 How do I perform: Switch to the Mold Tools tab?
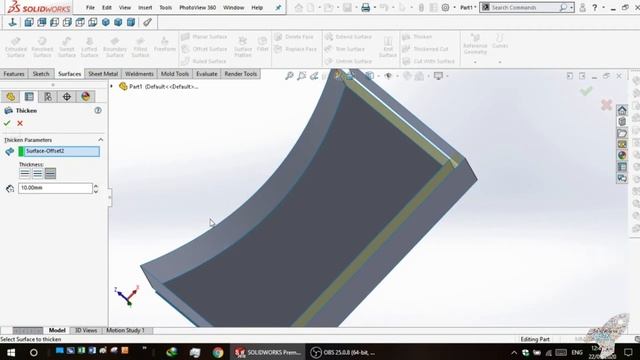(x=175, y=74)
